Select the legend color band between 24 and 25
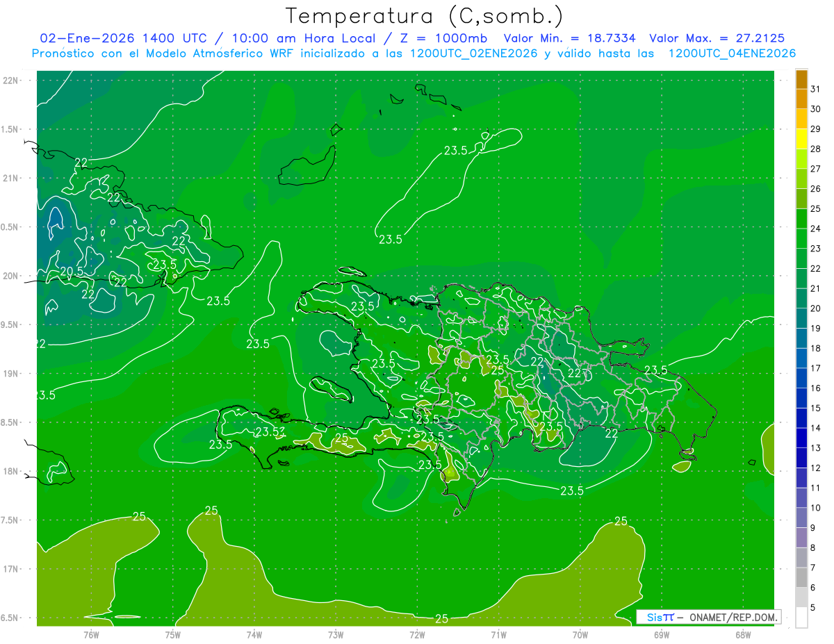This screenshot has width=834, height=644. coord(801,218)
